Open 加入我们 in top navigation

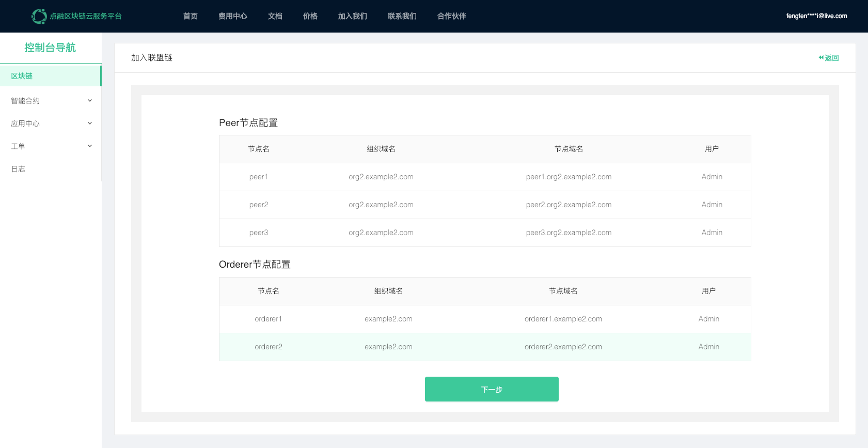(353, 16)
